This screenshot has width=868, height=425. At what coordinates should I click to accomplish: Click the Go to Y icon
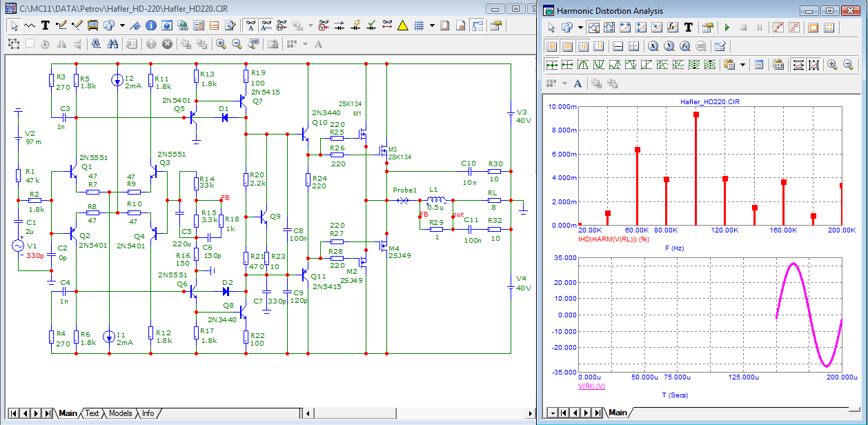[x=669, y=46]
